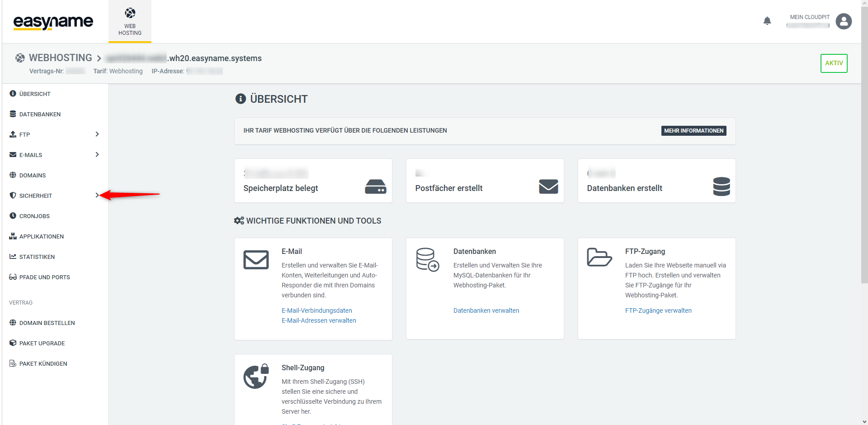
Task: Select Datenbanken in the sidebar
Action: pos(40,115)
